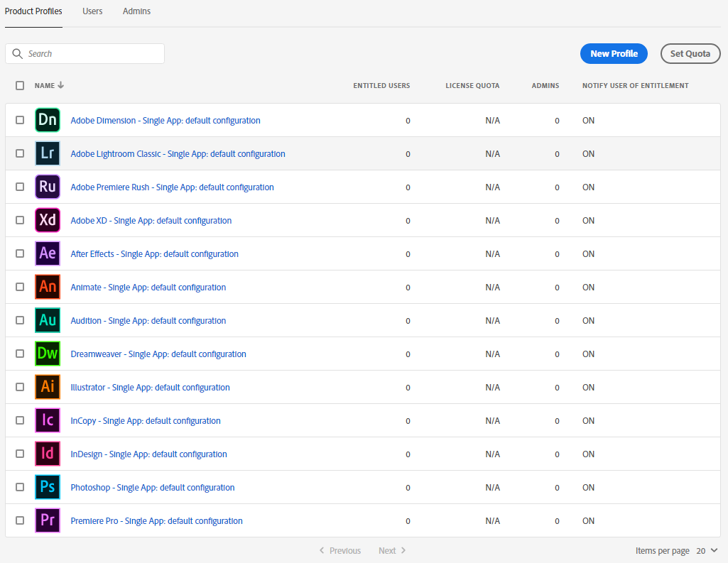The height and width of the screenshot is (563, 728).
Task: Tick the select-all checkbox in header
Action: coord(20,86)
